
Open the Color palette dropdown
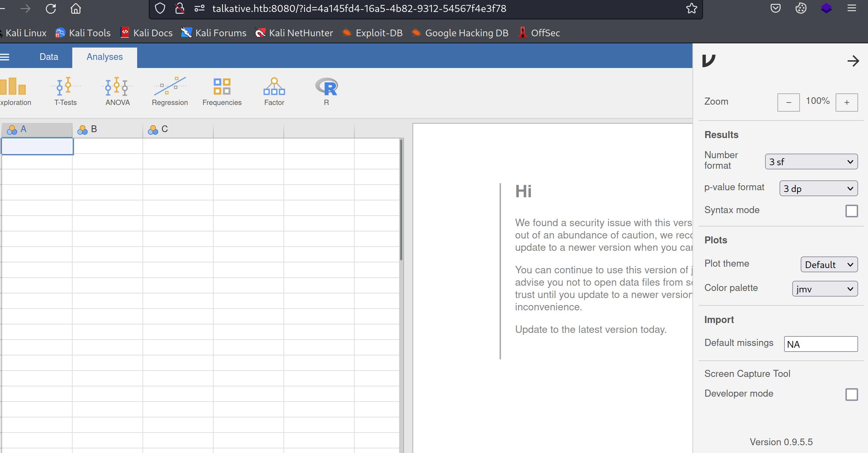pos(825,289)
